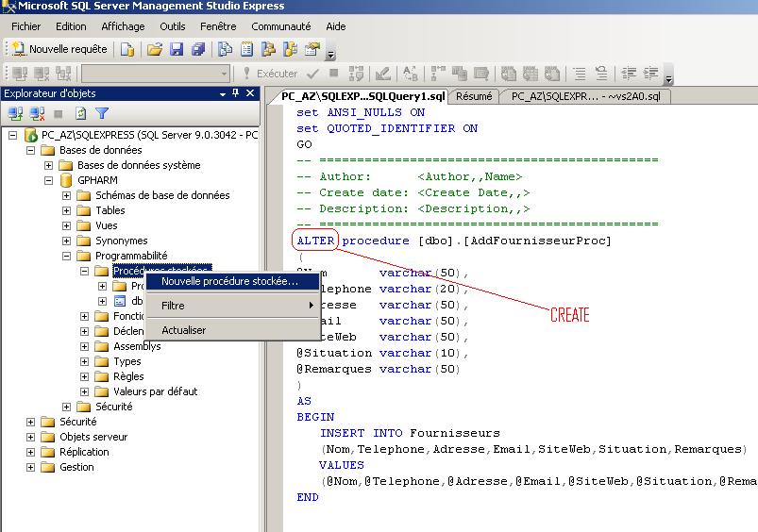Click the Decrease Indent icon
The height and width of the screenshot is (532, 758).
[x=629, y=74]
